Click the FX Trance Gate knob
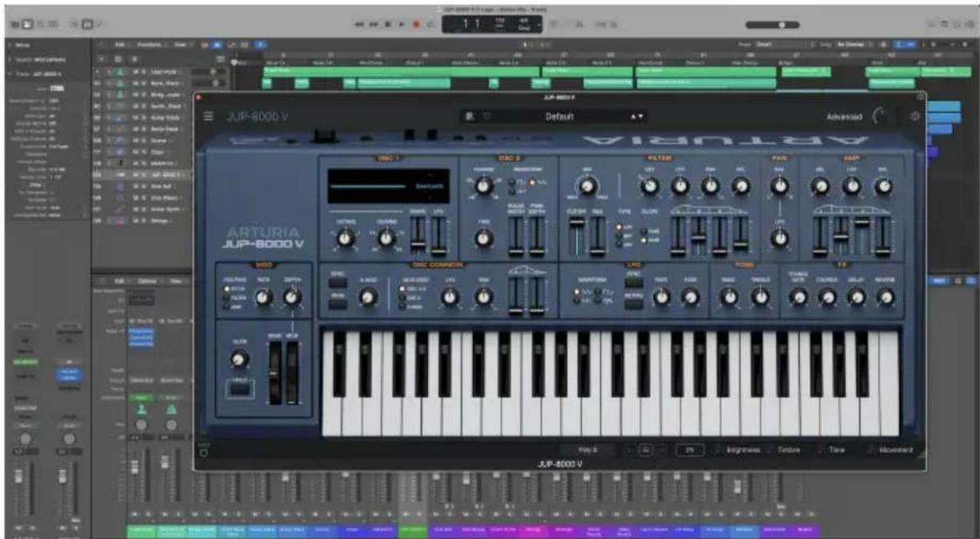980x539 pixels. pos(797,298)
